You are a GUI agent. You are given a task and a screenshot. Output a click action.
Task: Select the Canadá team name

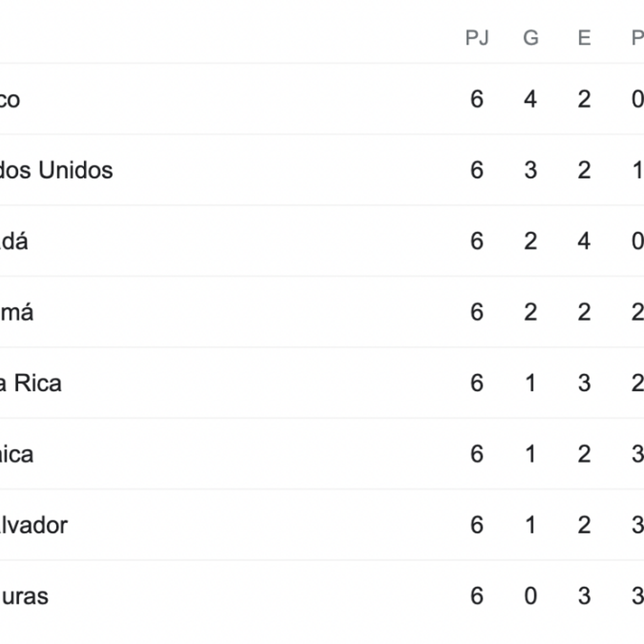pos(14,241)
